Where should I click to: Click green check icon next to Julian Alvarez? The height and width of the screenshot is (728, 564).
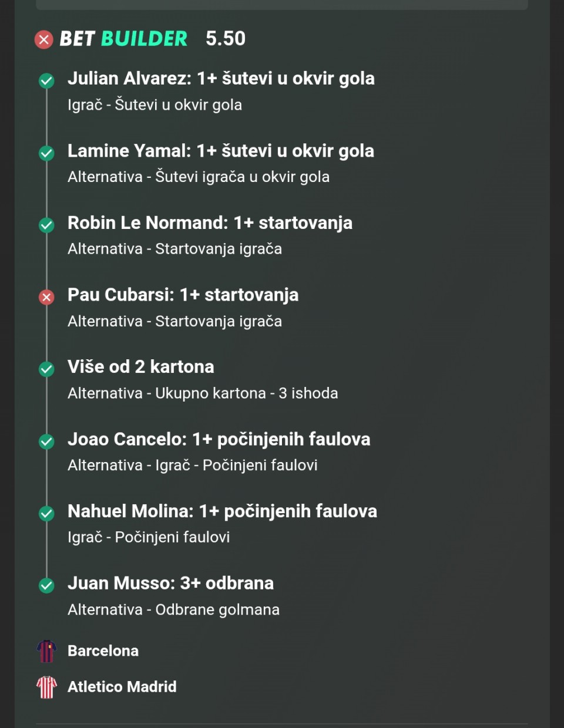click(46, 81)
